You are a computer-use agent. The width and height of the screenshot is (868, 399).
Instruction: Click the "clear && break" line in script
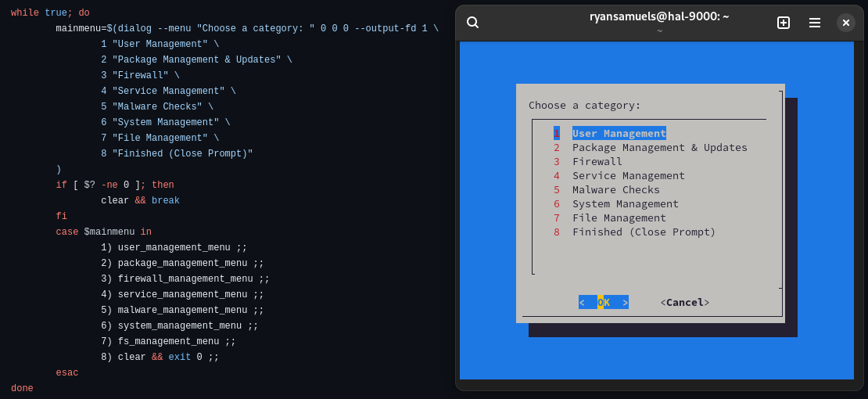pos(140,200)
